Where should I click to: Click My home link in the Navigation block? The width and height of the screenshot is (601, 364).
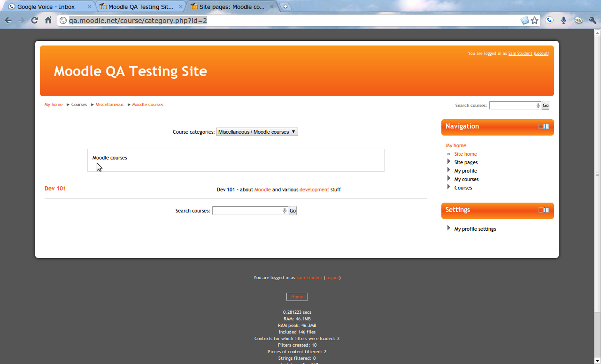click(x=456, y=145)
